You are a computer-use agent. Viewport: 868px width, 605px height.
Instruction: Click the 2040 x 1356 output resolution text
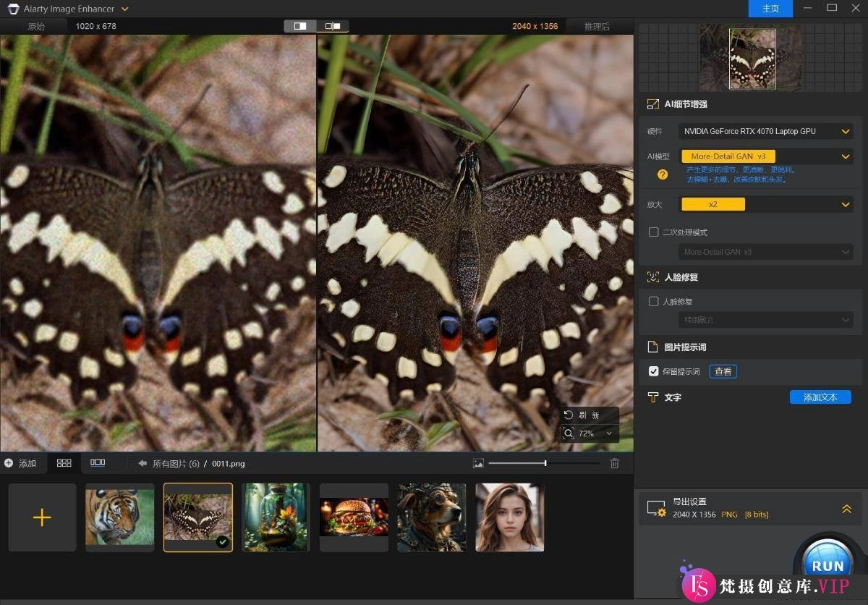point(535,26)
